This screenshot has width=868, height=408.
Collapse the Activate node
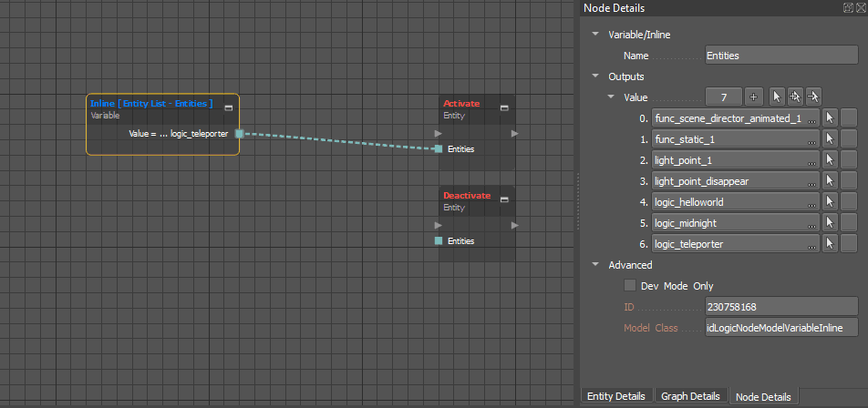click(504, 107)
